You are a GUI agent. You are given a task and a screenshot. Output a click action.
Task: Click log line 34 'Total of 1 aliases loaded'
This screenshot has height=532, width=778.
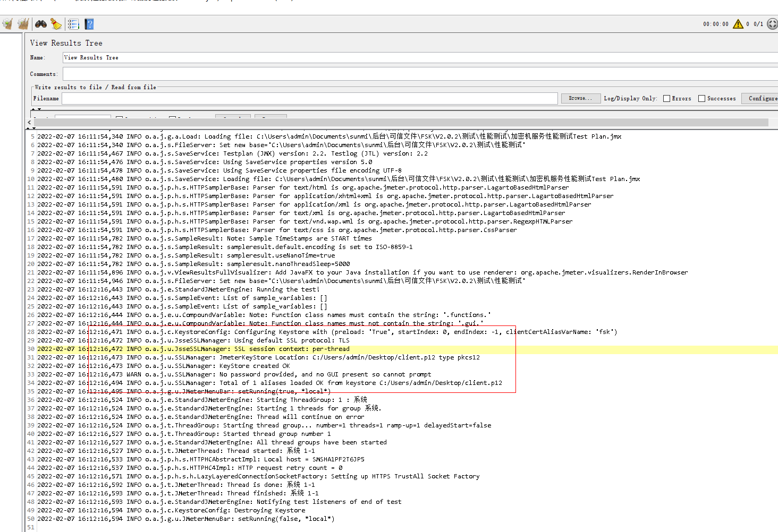pos(269,383)
